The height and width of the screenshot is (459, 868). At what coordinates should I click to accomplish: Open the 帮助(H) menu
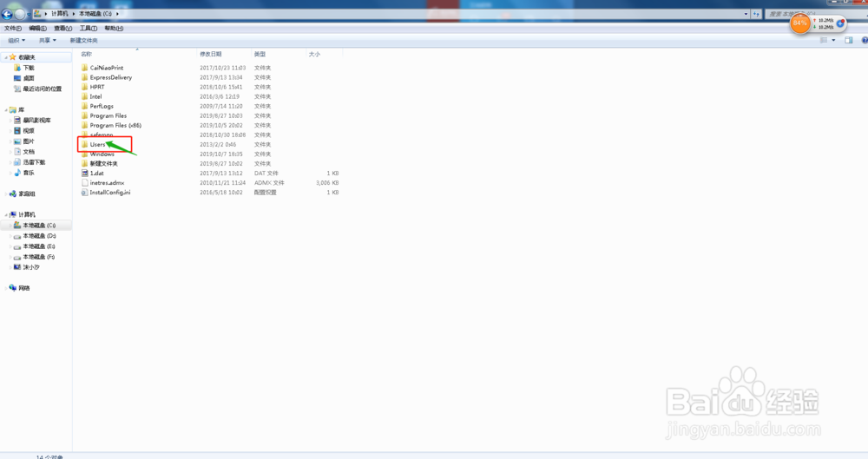coord(114,29)
